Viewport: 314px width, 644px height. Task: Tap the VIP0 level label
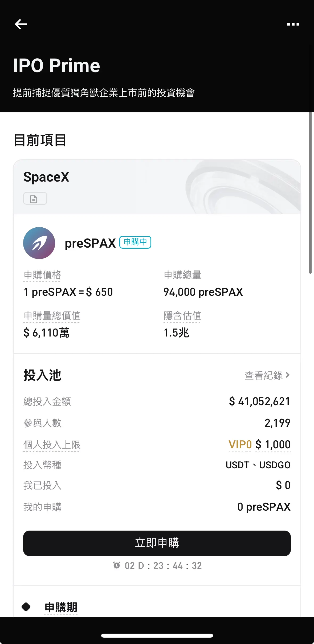240,445
